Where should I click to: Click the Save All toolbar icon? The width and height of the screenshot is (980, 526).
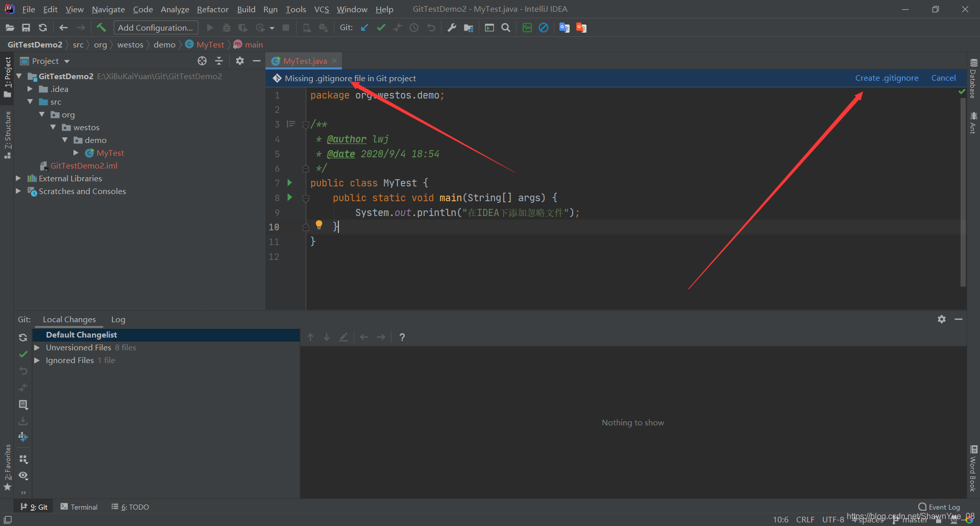point(26,28)
